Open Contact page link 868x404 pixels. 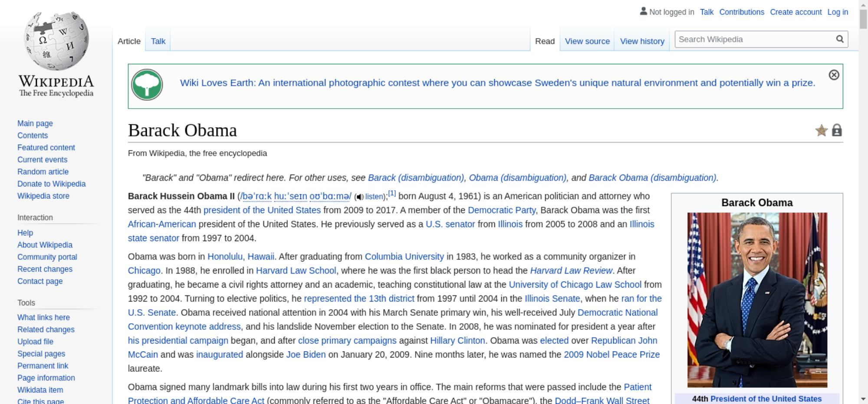pos(40,281)
